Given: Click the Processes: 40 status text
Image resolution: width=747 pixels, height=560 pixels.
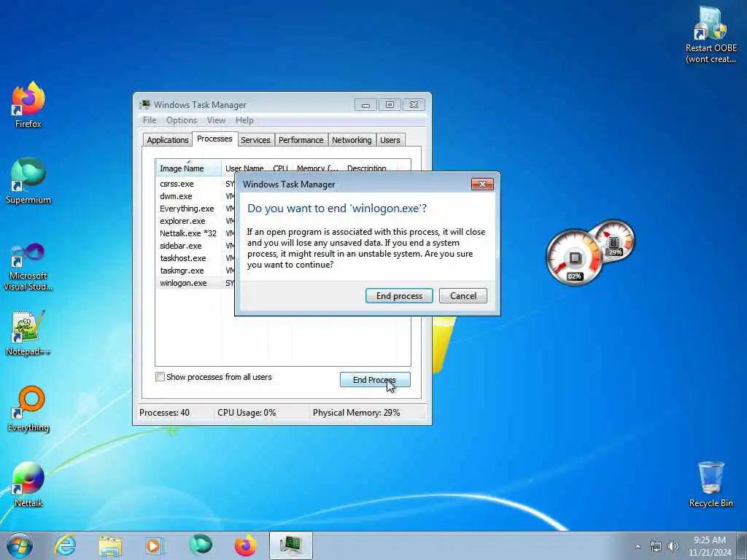Looking at the screenshot, I should pos(164,413).
